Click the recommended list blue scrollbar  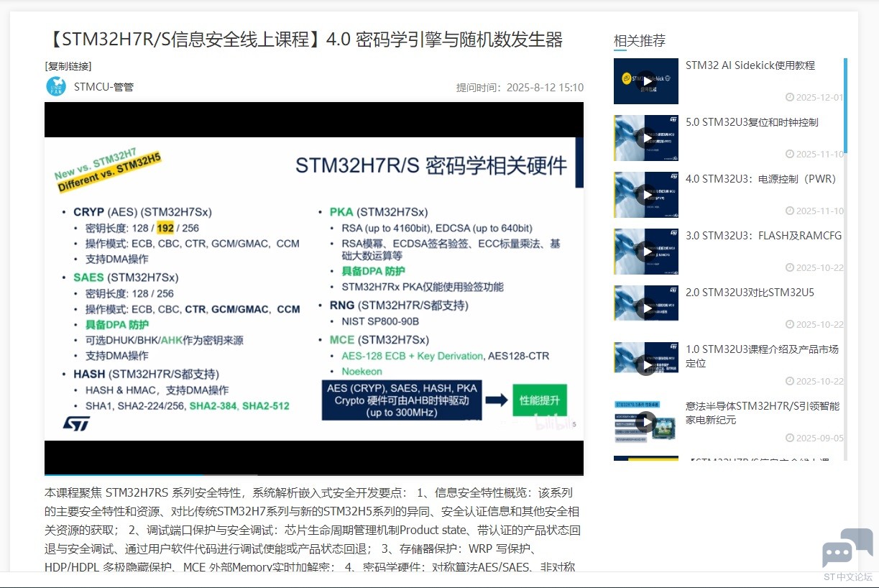pos(846,106)
